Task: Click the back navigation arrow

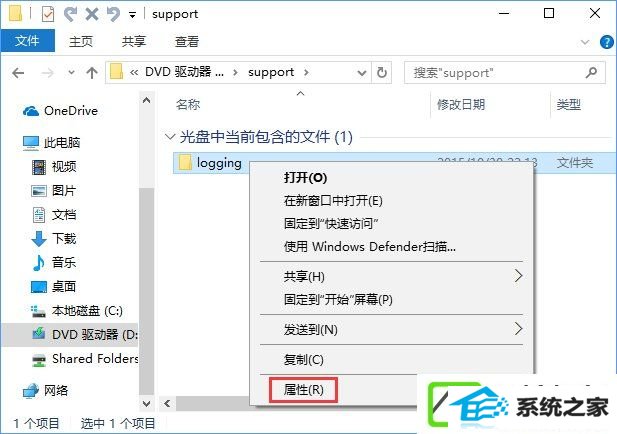Action: pos(18,73)
